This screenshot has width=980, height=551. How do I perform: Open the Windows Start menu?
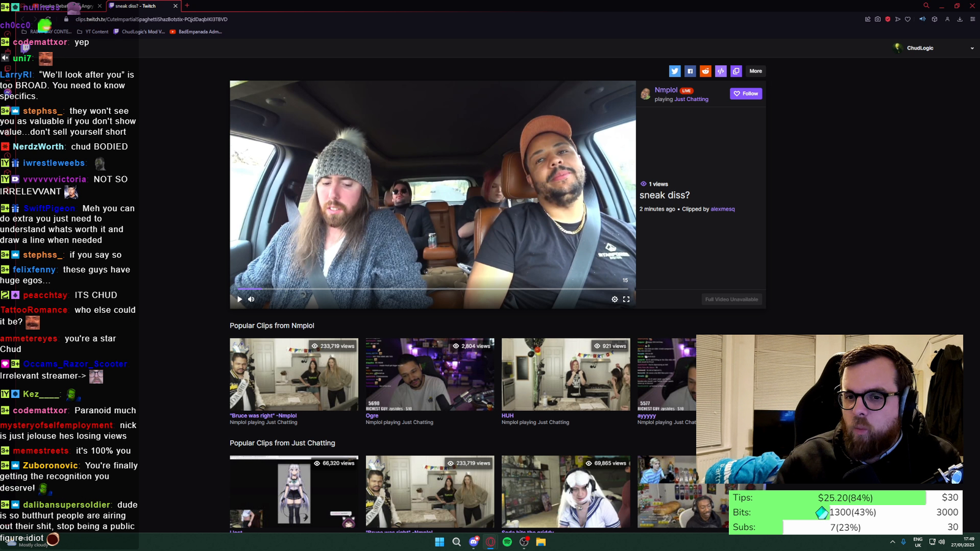click(439, 542)
